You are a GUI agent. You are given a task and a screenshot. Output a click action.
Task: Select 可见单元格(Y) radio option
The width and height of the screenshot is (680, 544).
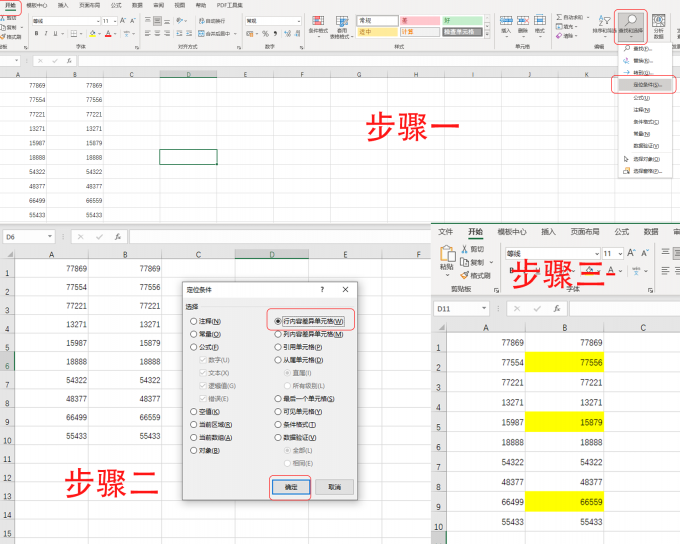(298, 412)
